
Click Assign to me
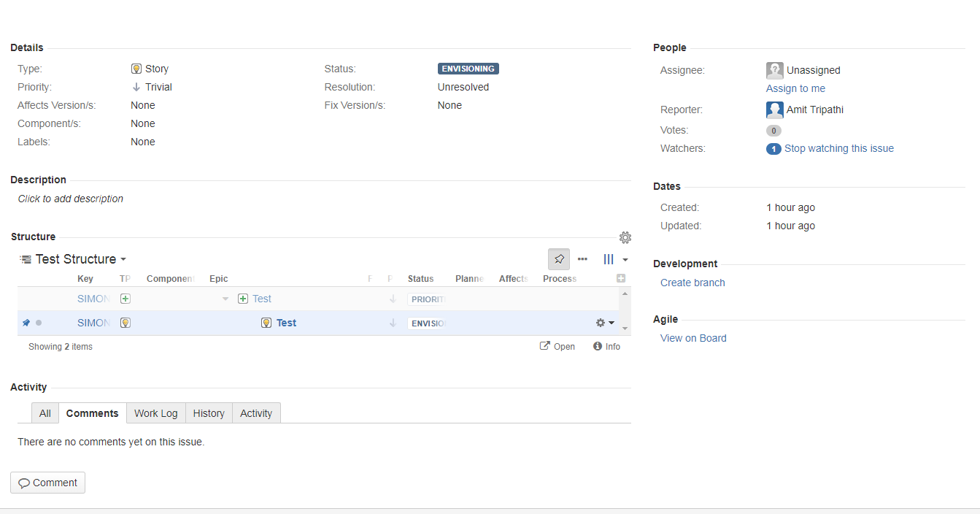795,88
